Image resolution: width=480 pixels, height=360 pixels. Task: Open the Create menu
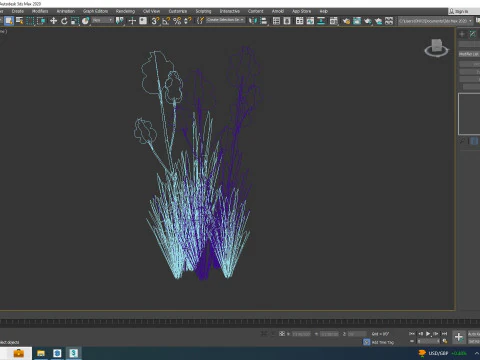[18, 11]
